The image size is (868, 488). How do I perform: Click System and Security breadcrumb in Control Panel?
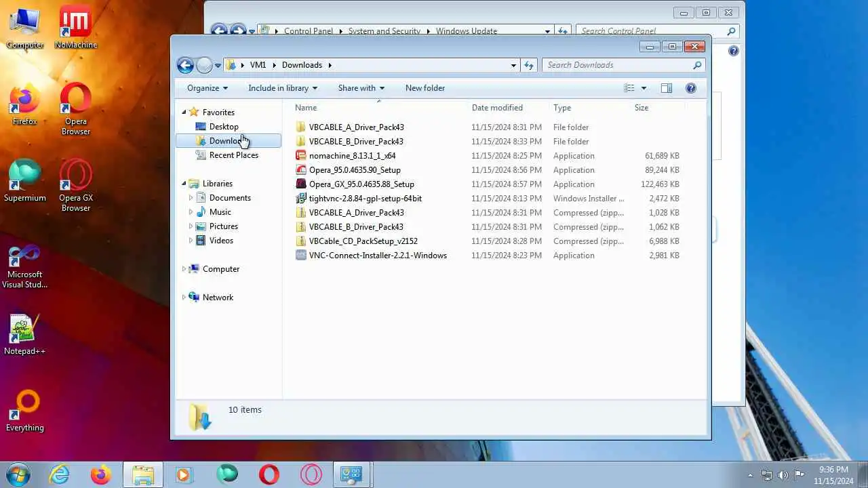click(384, 31)
